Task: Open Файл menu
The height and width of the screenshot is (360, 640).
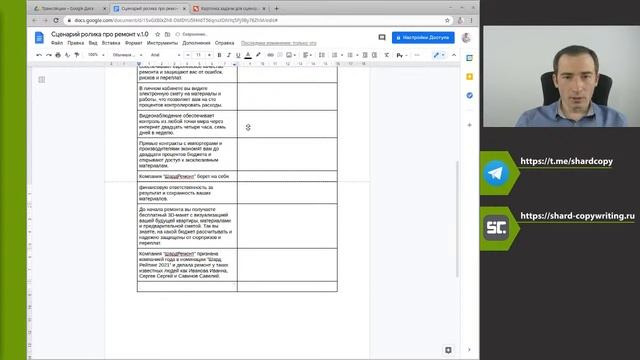Action: coord(57,43)
